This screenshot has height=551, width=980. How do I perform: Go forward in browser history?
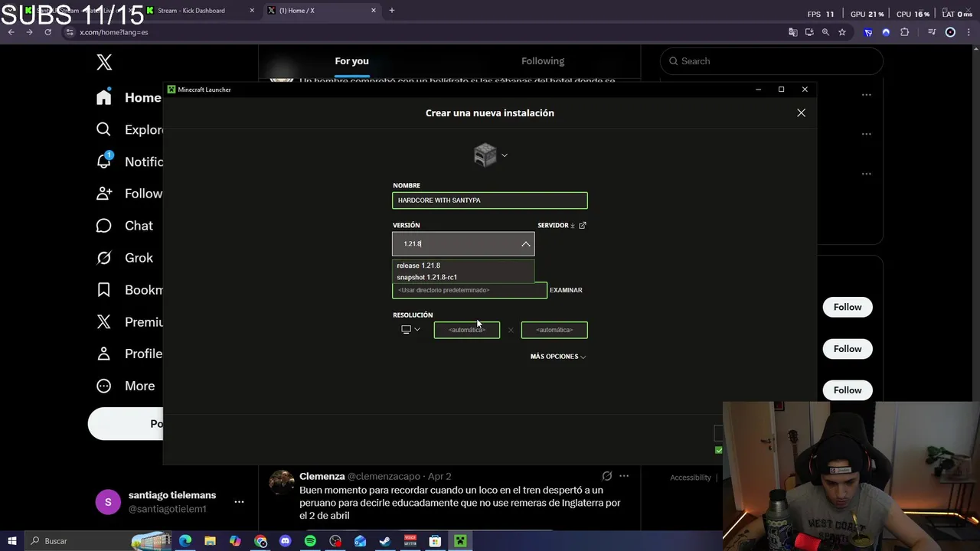[x=29, y=32]
